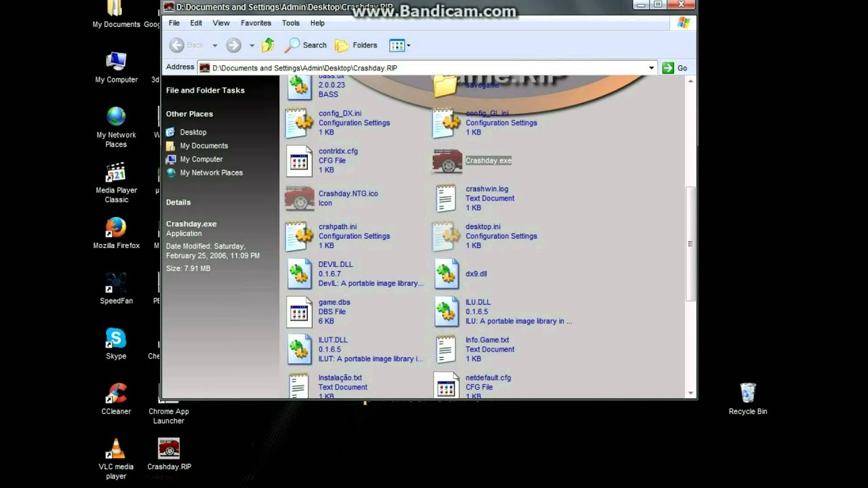Open the address bar dropdown

(652, 68)
